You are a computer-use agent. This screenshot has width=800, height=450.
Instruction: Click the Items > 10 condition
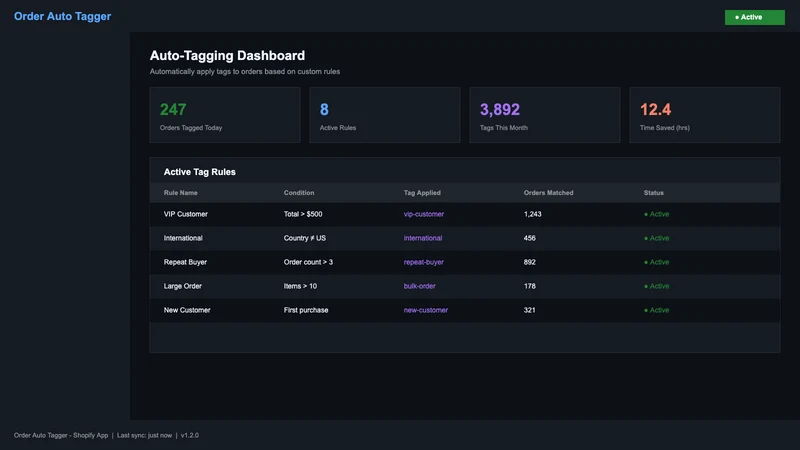(x=300, y=286)
